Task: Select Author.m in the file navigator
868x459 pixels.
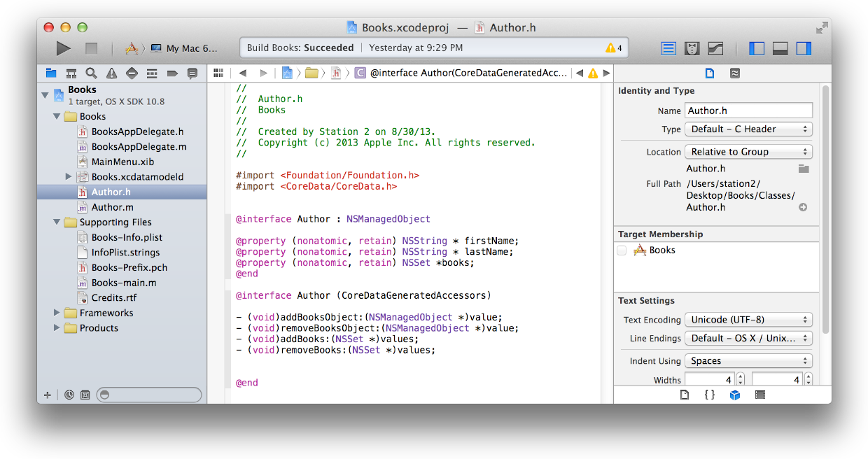Action: (x=112, y=207)
